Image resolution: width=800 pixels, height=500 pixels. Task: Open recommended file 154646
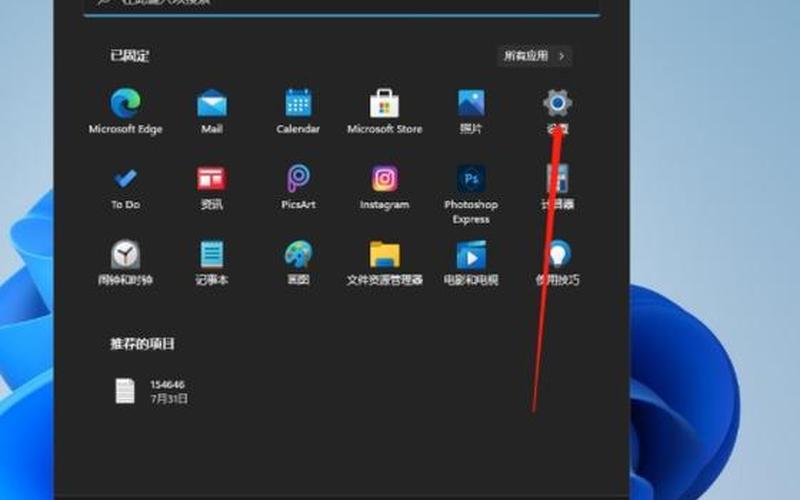click(x=151, y=391)
